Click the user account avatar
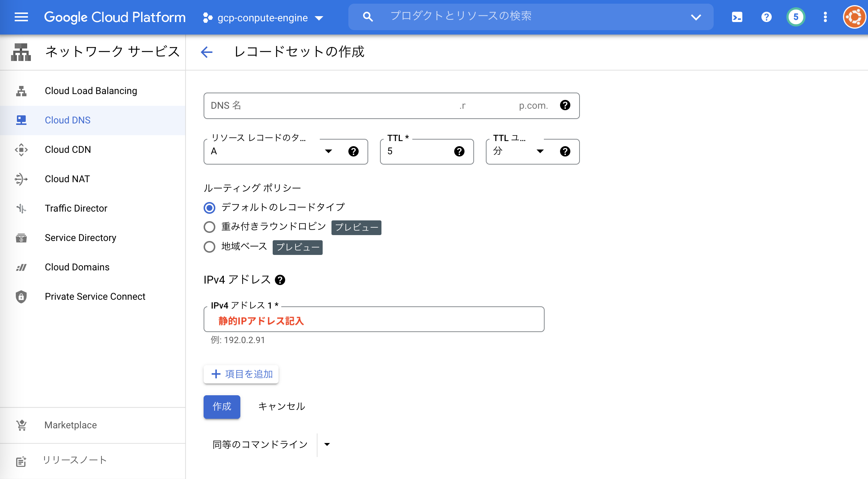The width and height of the screenshot is (868, 479). click(855, 17)
